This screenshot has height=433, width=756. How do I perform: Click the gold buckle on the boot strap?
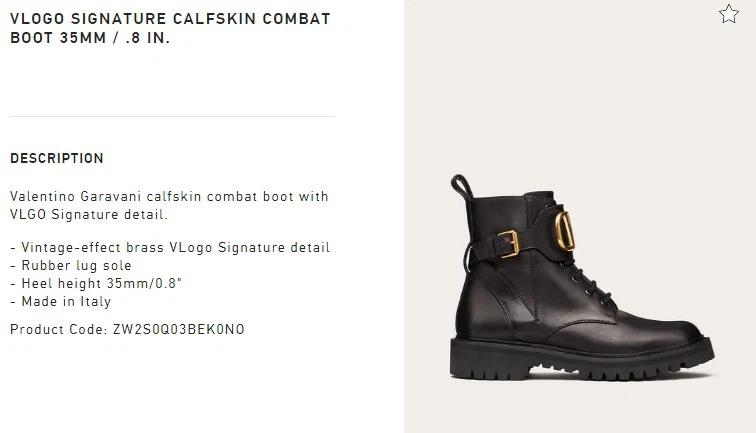pyautogui.click(x=509, y=244)
